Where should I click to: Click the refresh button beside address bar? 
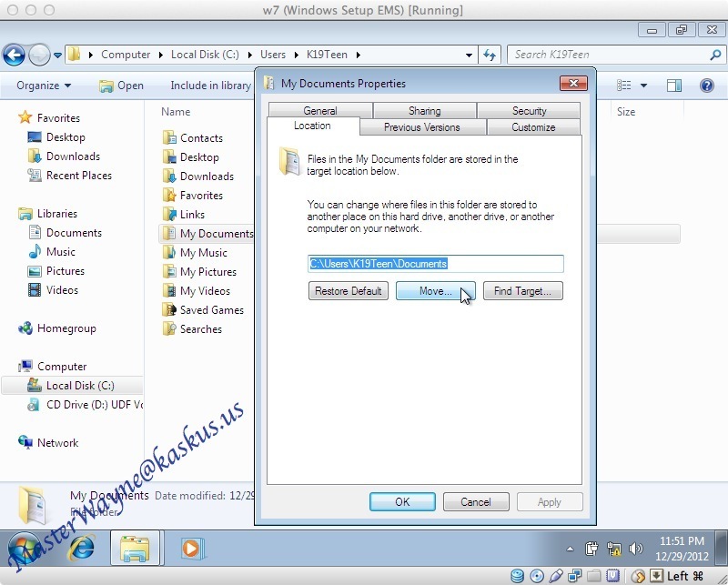click(x=490, y=55)
